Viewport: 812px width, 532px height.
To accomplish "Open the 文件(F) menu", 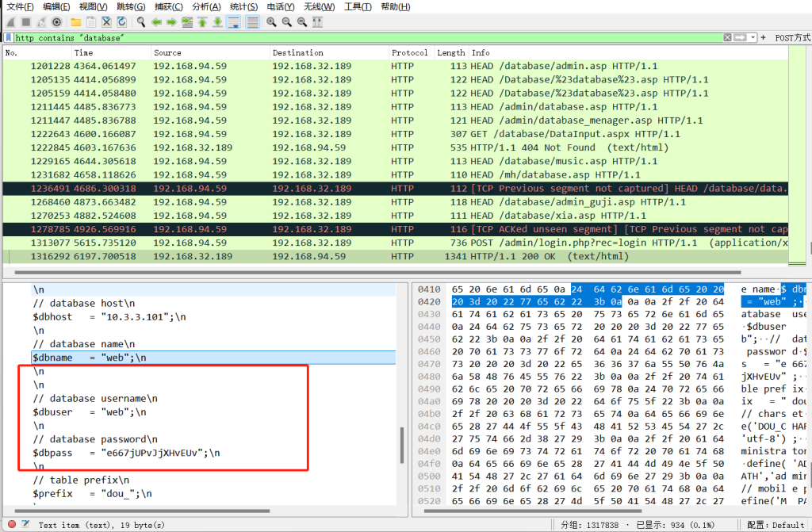I will coord(20,6).
